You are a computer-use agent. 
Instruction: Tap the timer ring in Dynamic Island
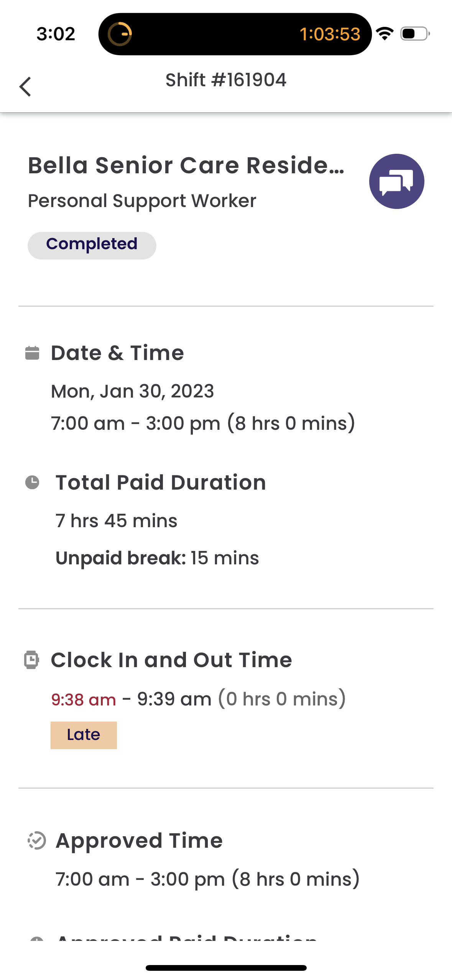(120, 34)
